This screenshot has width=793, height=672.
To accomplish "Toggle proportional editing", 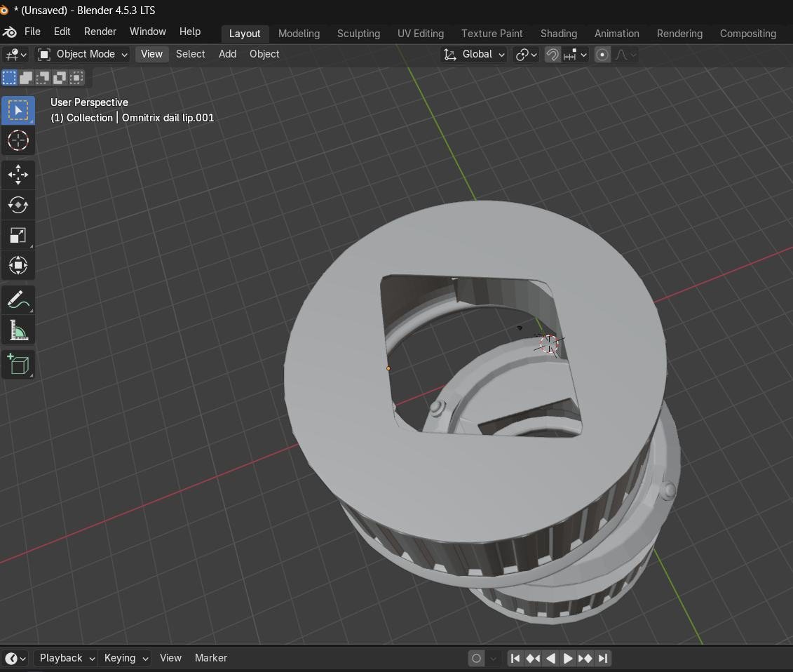I will click(x=602, y=54).
